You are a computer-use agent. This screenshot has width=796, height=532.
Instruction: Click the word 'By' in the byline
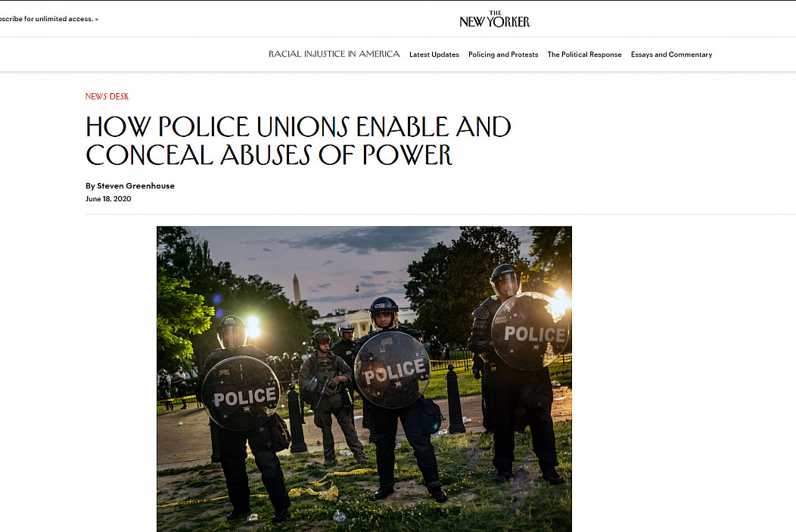click(90, 186)
